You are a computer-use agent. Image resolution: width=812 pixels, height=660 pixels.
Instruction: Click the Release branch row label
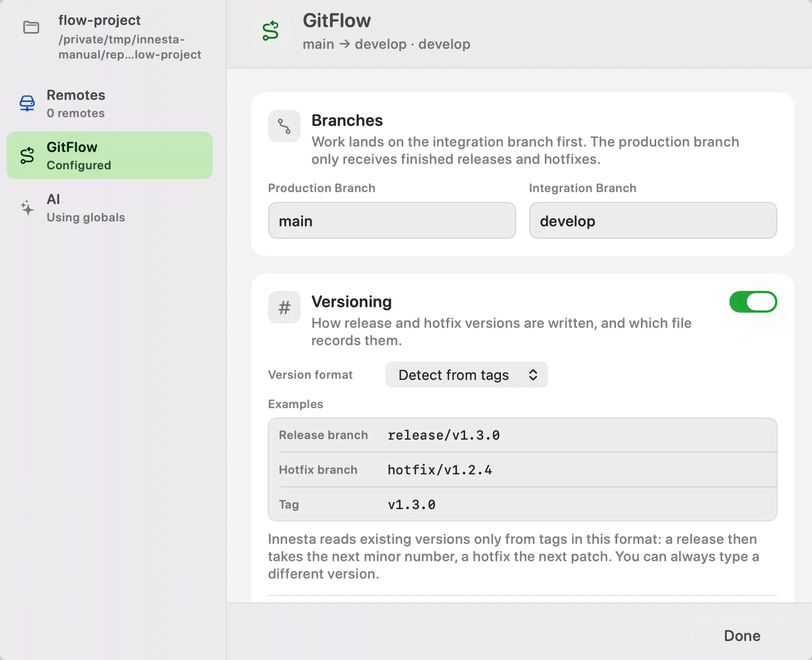click(x=323, y=435)
